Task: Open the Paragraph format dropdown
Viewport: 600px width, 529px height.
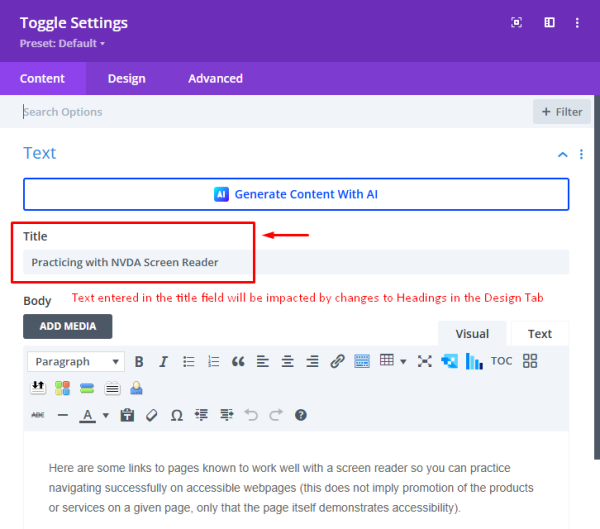Action: 74,361
